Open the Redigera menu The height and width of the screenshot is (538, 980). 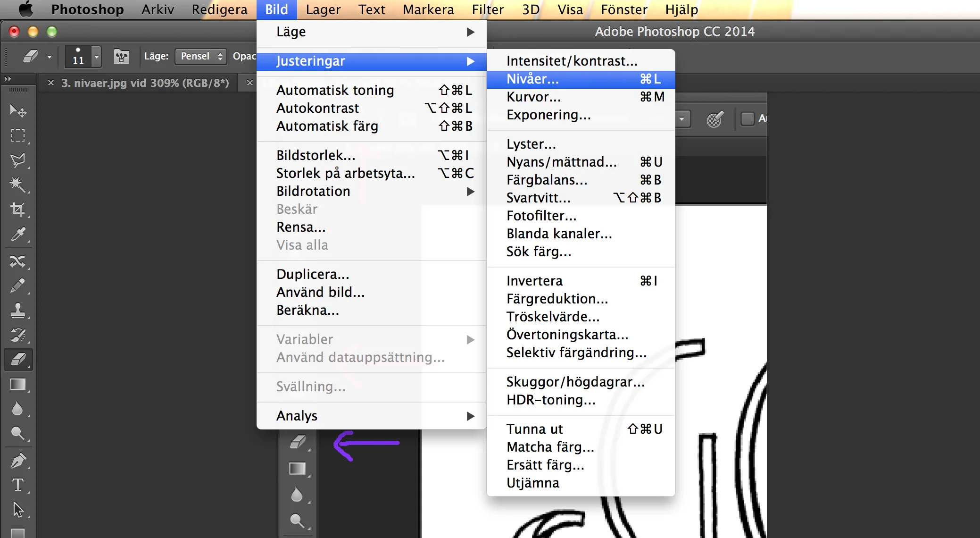coord(219,9)
